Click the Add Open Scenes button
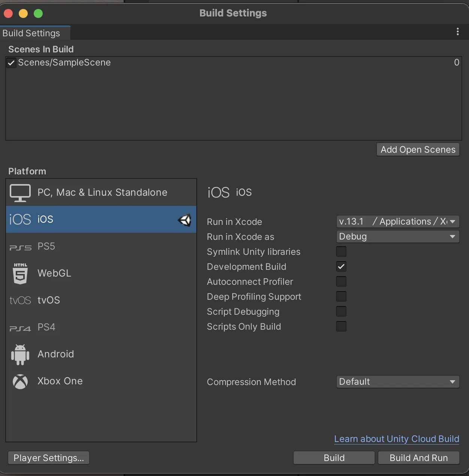469x476 pixels. point(418,150)
